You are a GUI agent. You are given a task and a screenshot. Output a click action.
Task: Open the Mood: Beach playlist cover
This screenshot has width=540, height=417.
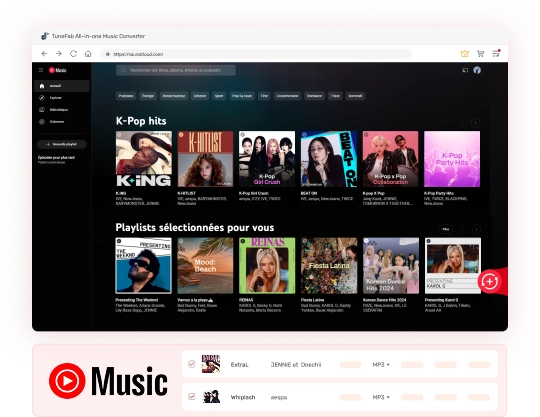pyautogui.click(x=205, y=265)
